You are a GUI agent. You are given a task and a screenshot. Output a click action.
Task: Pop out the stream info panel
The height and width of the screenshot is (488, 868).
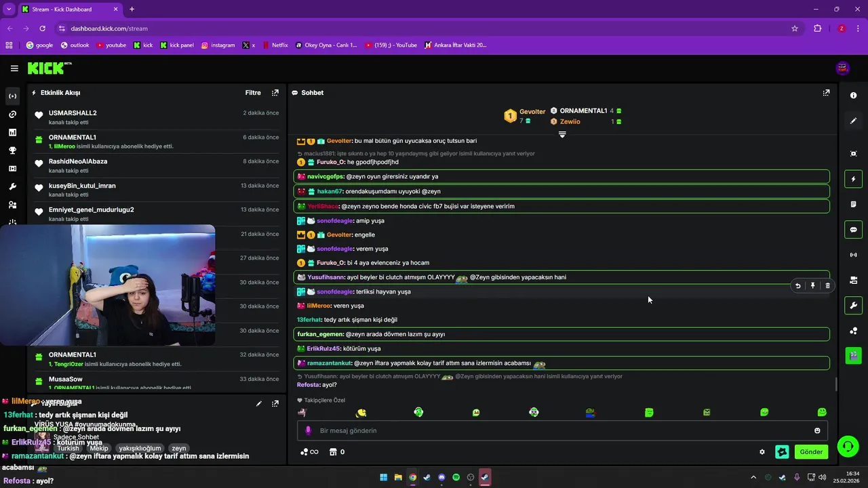tap(275, 403)
